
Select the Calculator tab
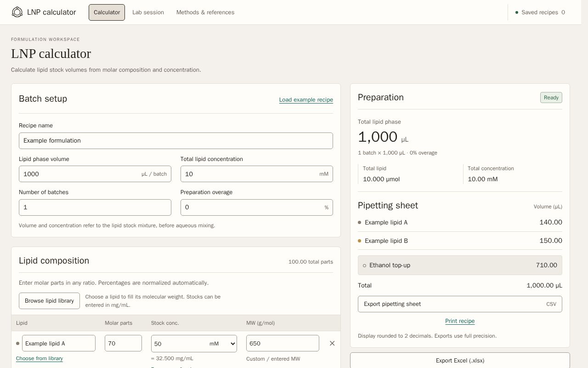click(x=107, y=12)
